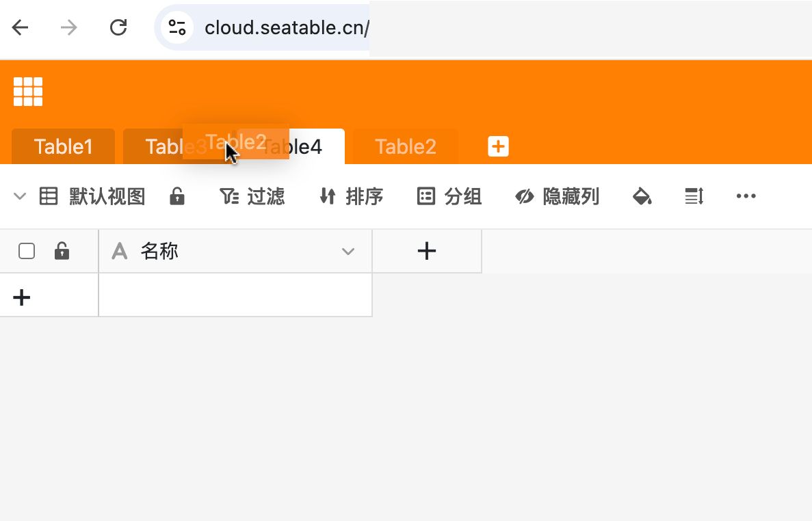Click the view lock icon beside 默认视图

(x=177, y=197)
